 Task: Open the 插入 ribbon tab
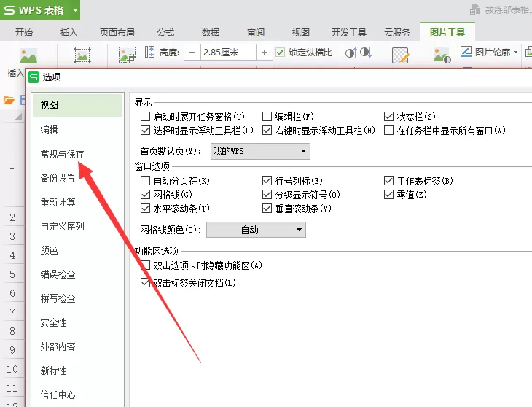(x=69, y=33)
